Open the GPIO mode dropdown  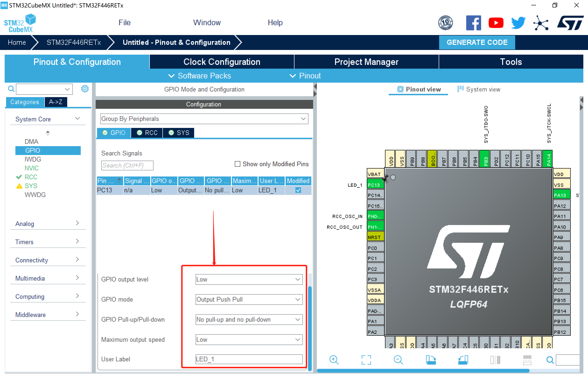point(248,299)
